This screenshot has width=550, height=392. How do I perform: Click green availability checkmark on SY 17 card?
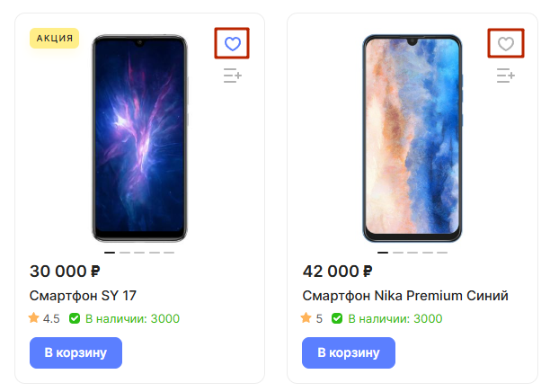pyautogui.click(x=75, y=318)
